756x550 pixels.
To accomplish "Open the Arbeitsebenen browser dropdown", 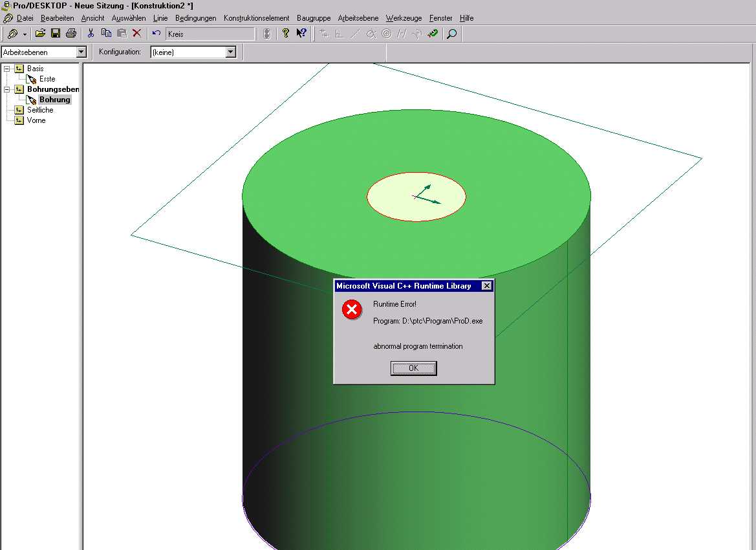I will click(81, 52).
